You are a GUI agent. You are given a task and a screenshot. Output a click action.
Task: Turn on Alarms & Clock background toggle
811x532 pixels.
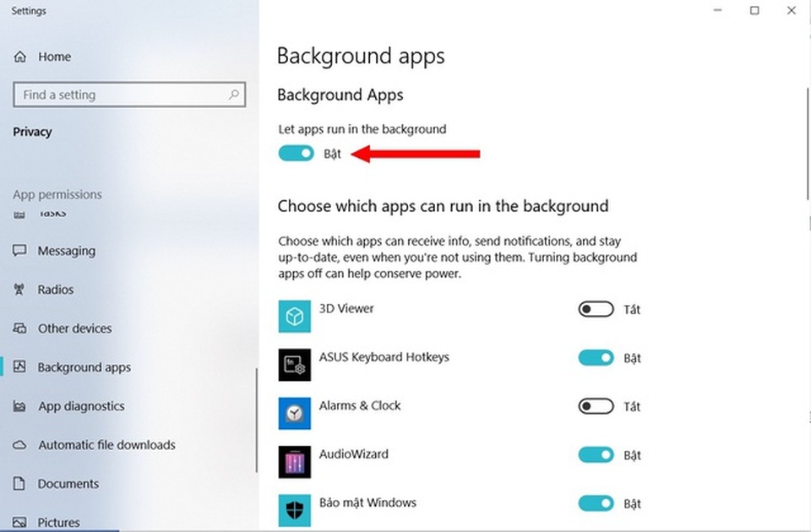(596, 406)
